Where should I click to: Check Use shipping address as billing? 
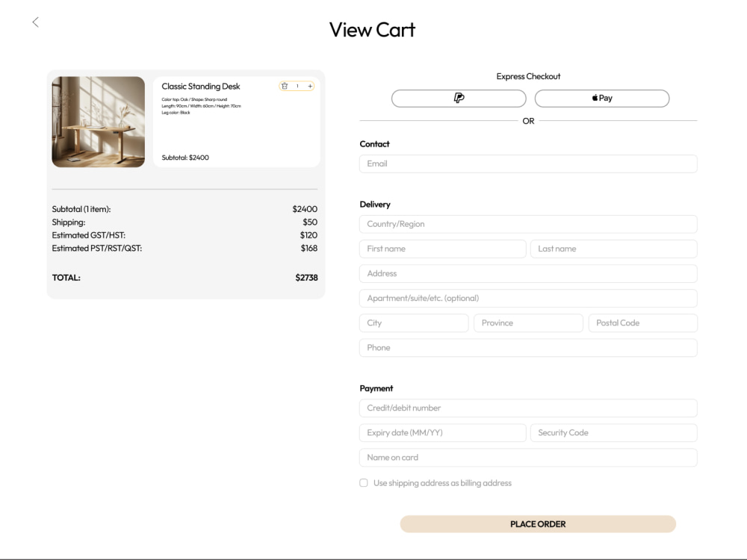click(x=364, y=483)
